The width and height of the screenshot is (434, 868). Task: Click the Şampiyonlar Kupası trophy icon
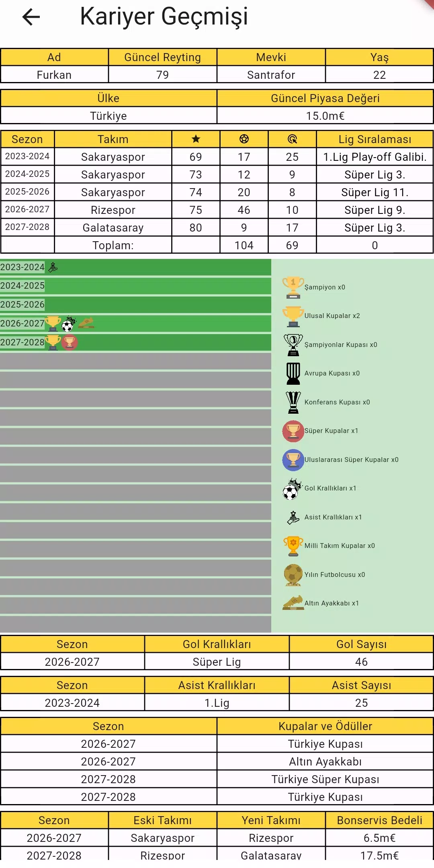(293, 345)
